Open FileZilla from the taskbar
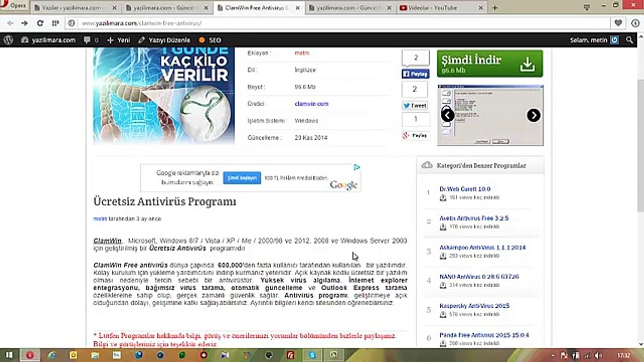 coord(290,355)
